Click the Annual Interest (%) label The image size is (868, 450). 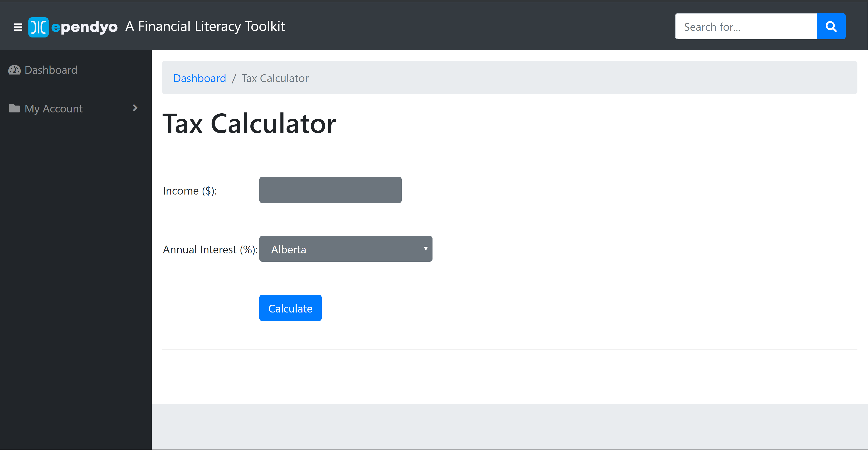coord(210,249)
